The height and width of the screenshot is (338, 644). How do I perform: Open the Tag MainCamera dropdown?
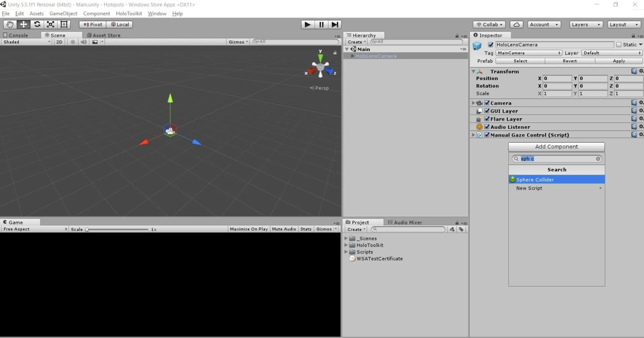(x=529, y=53)
